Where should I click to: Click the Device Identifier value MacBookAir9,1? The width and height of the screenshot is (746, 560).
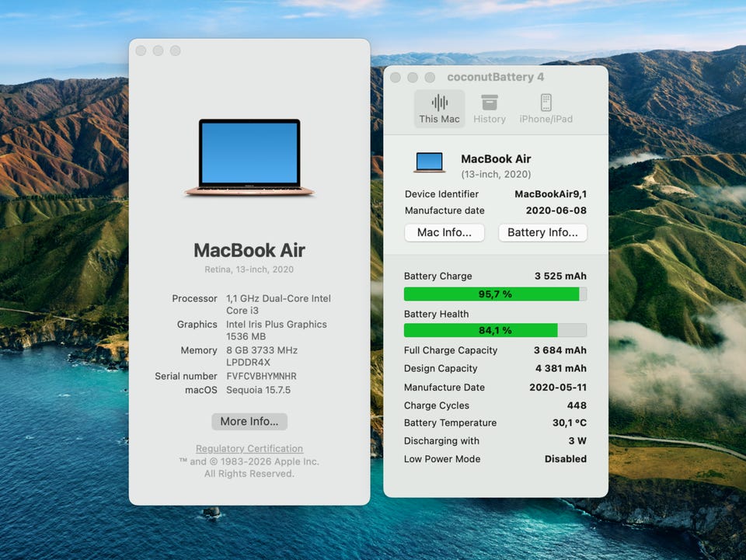click(550, 194)
